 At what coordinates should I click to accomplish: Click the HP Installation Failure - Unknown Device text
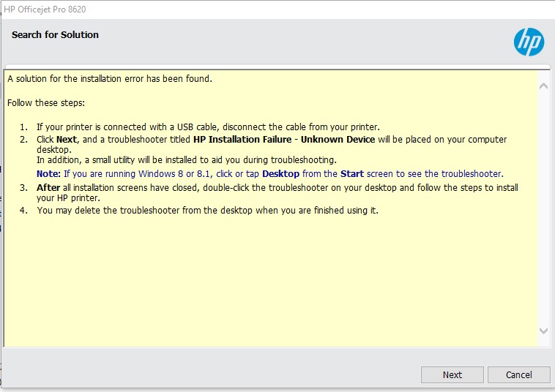click(284, 139)
